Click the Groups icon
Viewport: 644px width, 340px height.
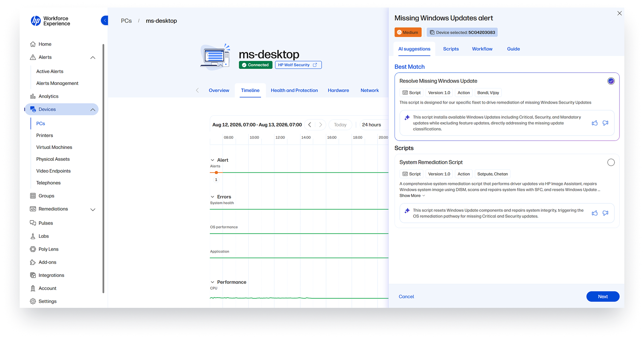point(33,196)
